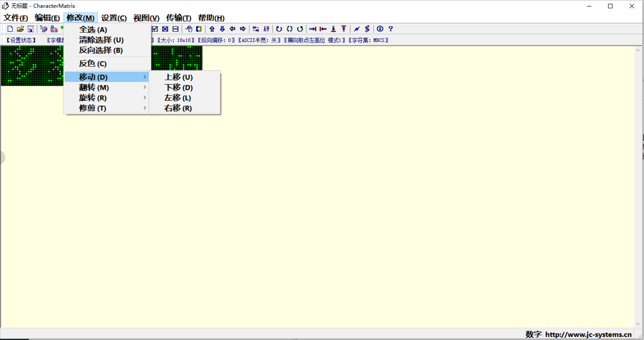Click the Save floppy disk icon
The height and width of the screenshot is (340, 644).
tap(30, 29)
